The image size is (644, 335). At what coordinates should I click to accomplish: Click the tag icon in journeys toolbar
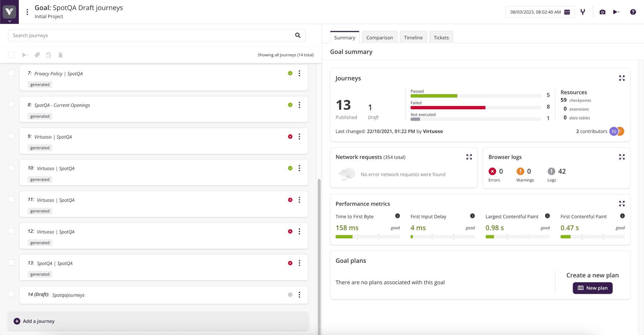(37, 55)
